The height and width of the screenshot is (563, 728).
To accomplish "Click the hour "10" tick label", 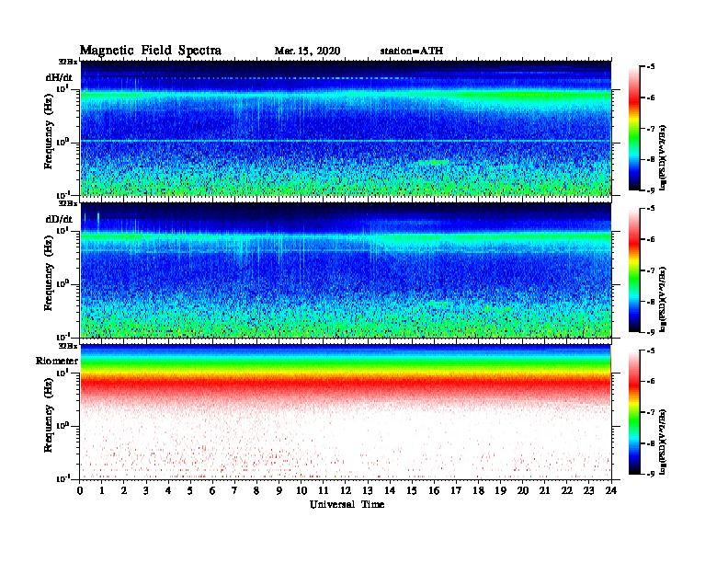I will pyautogui.click(x=301, y=490).
